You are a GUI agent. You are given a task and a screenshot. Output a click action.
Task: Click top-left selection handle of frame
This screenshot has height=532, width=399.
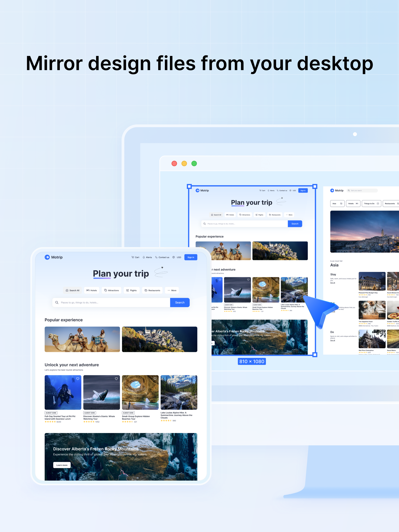point(189,186)
